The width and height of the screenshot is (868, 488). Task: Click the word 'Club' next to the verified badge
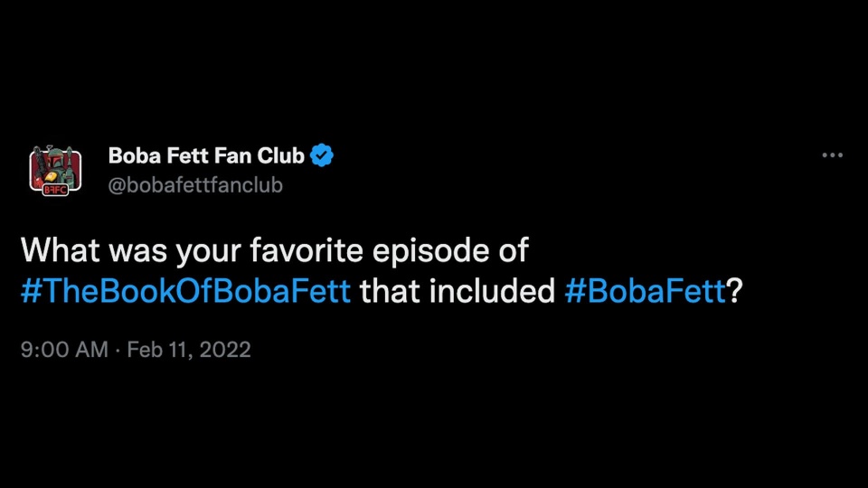click(x=280, y=155)
